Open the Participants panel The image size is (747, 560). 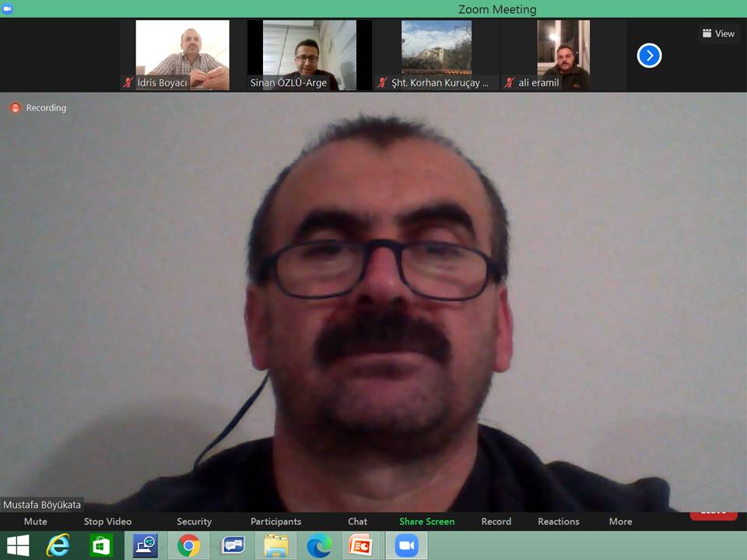click(x=275, y=521)
